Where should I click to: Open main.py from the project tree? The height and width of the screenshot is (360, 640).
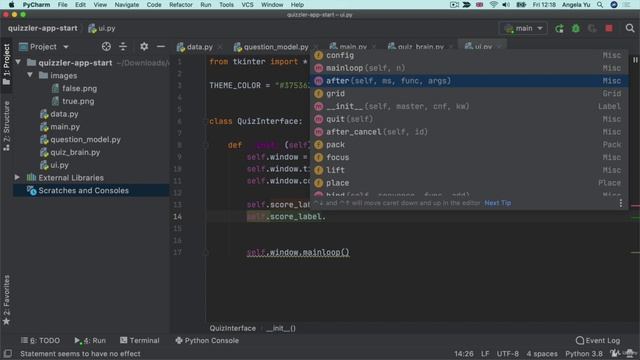(x=60, y=127)
